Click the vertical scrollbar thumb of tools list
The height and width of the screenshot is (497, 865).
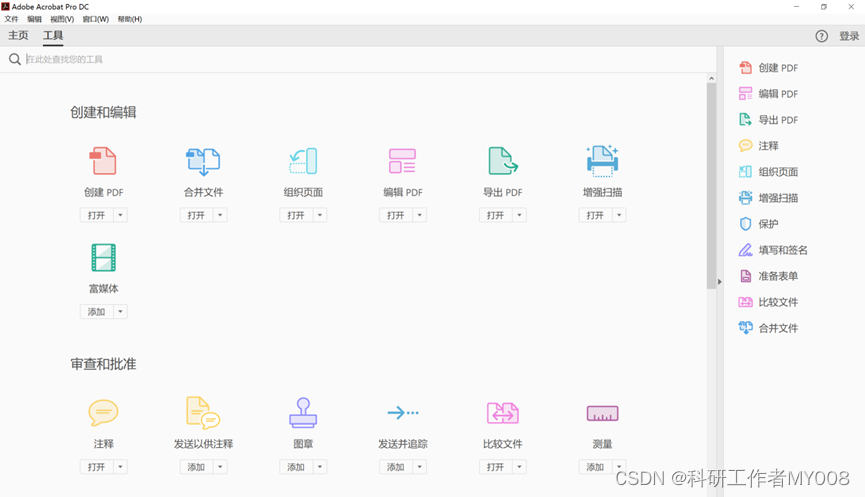click(711, 185)
